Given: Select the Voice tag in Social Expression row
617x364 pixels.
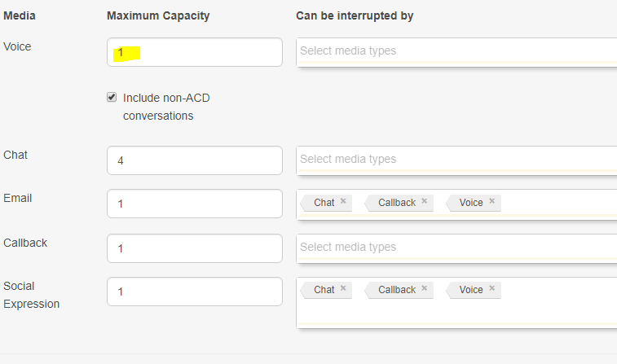Looking at the screenshot, I should [x=470, y=290].
